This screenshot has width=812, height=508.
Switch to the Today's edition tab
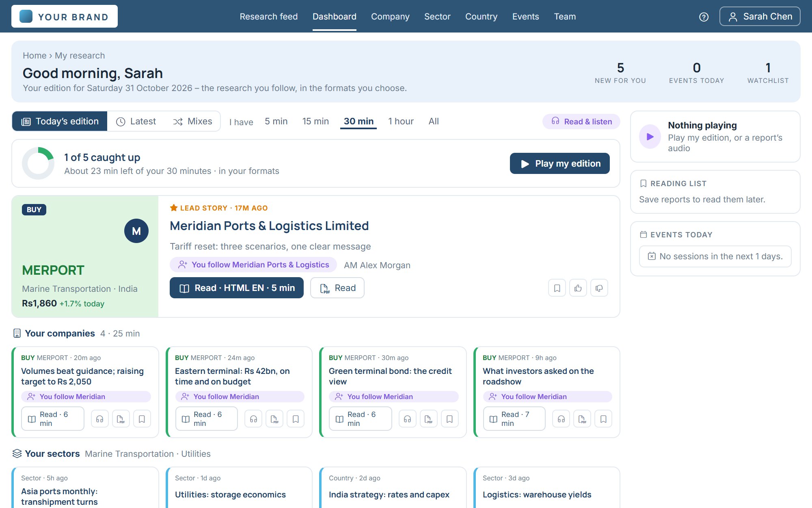click(60, 122)
